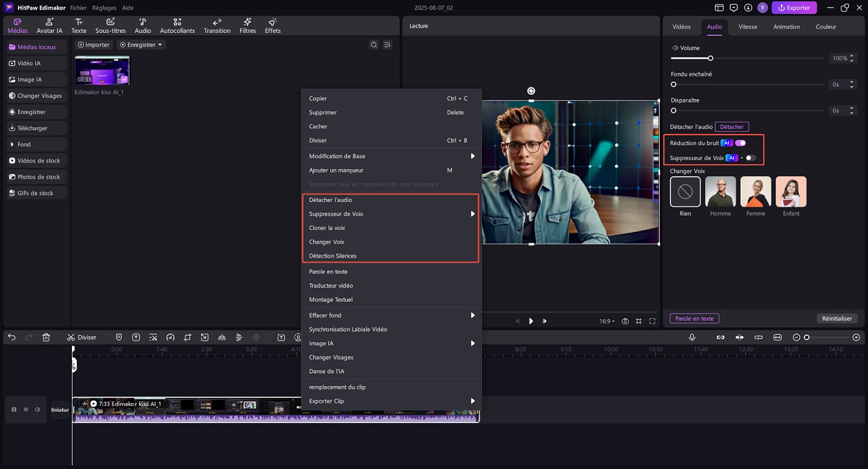Viewport: 868px width, 469px height.
Task: Toggle the preview grid overlay icon
Action: tap(639, 321)
